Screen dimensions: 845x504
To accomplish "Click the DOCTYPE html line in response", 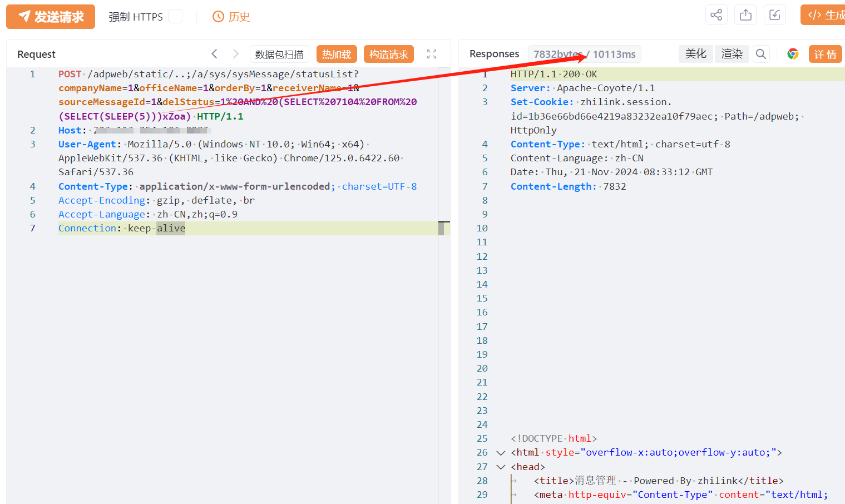I will click(x=554, y=438).
